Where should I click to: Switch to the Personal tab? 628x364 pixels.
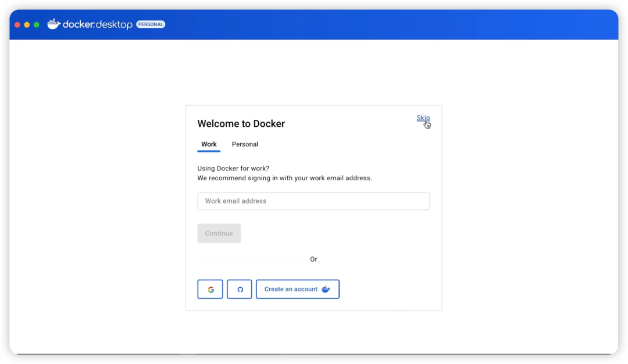(x=245, y=144)
